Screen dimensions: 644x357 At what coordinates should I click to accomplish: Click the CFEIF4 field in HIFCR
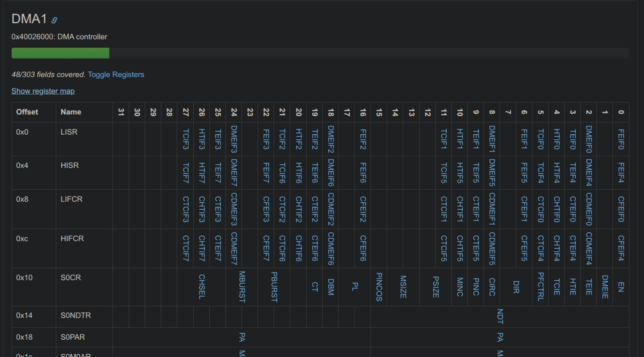coord(621,248)
